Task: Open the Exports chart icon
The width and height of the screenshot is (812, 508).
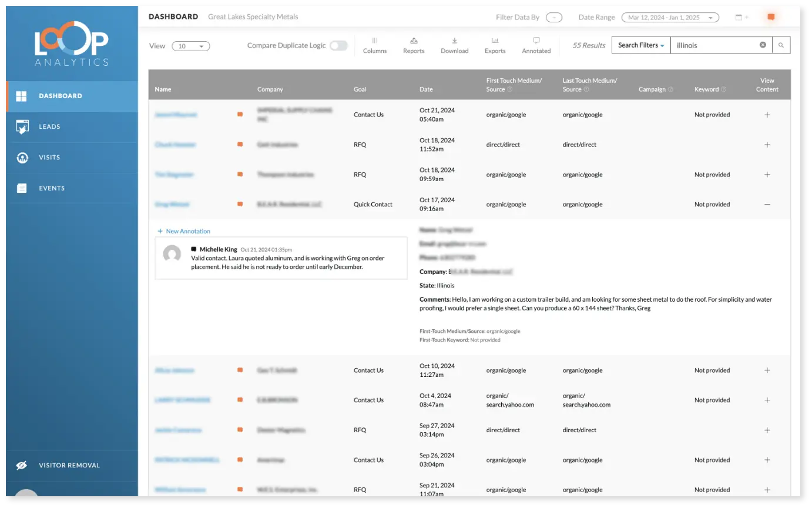Action: tap(495, 41)
